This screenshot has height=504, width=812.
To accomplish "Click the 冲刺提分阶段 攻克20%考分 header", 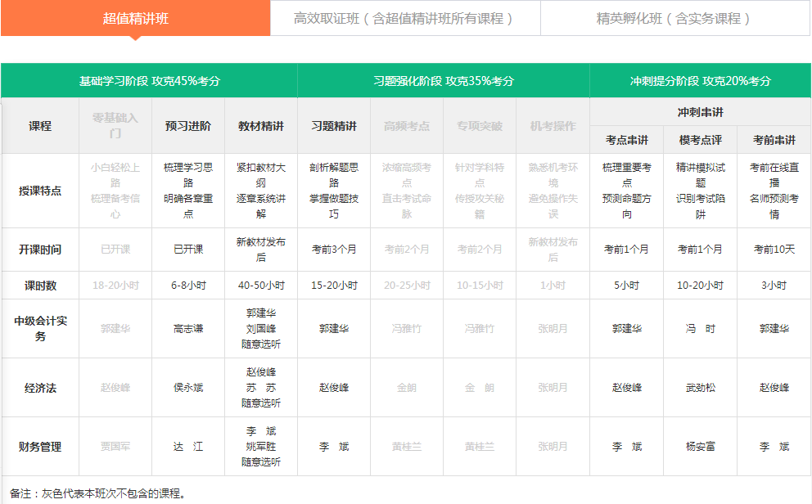I will 700,81.
